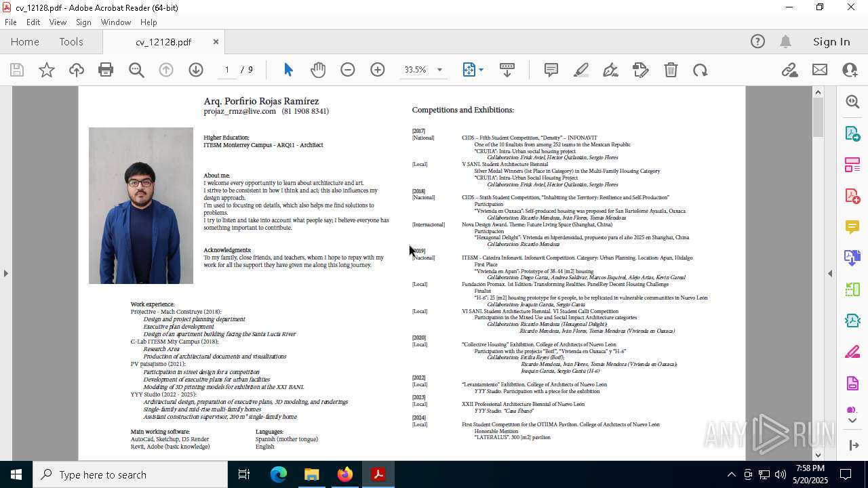
Task: Open the Help question mark icon
Action: click(757, 41)
